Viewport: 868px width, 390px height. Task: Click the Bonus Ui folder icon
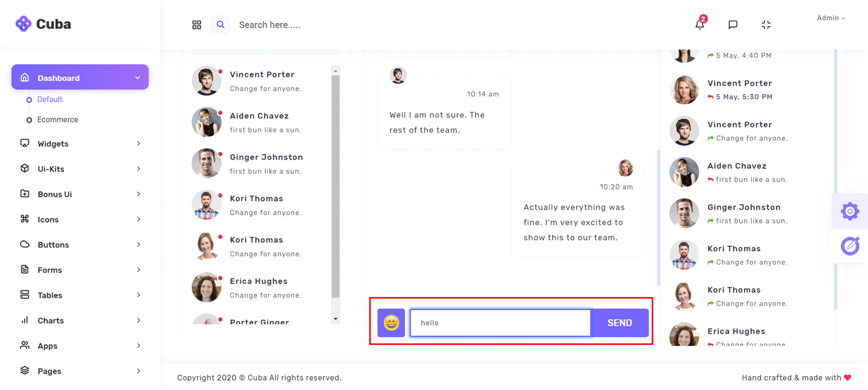[x=25, y=194]
